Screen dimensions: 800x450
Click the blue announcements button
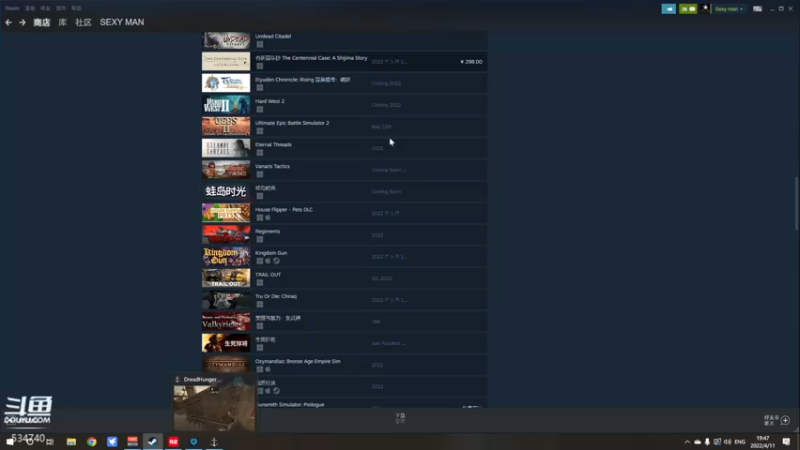click(x=668, y=9)
